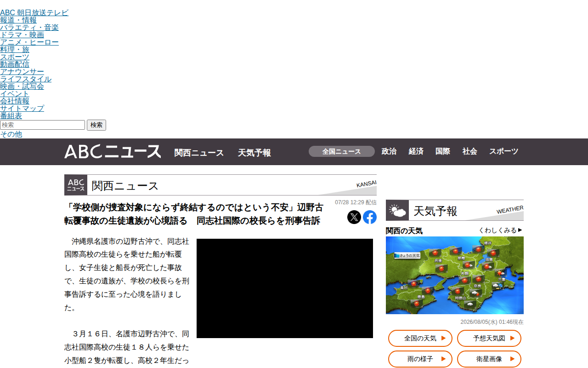This screenshot has width=588, height=368.
Task: Select the 全国ニュース pill tab
Action: tap(342, 151)
